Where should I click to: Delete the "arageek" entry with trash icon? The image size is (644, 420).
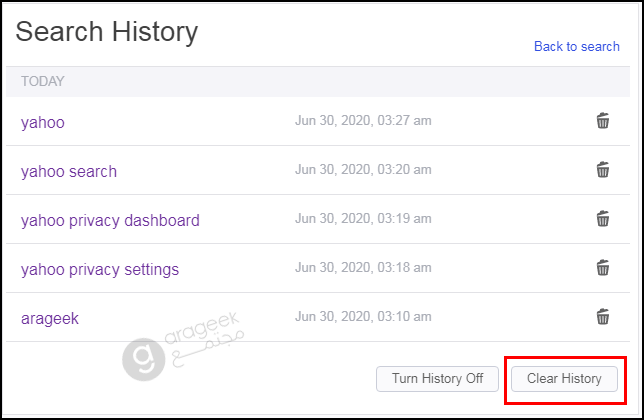603,317
